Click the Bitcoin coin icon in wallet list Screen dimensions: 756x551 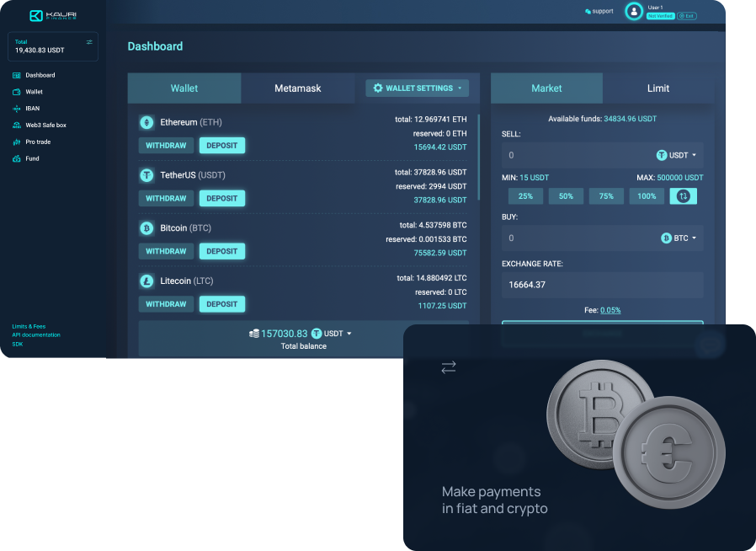click(146, 228)
